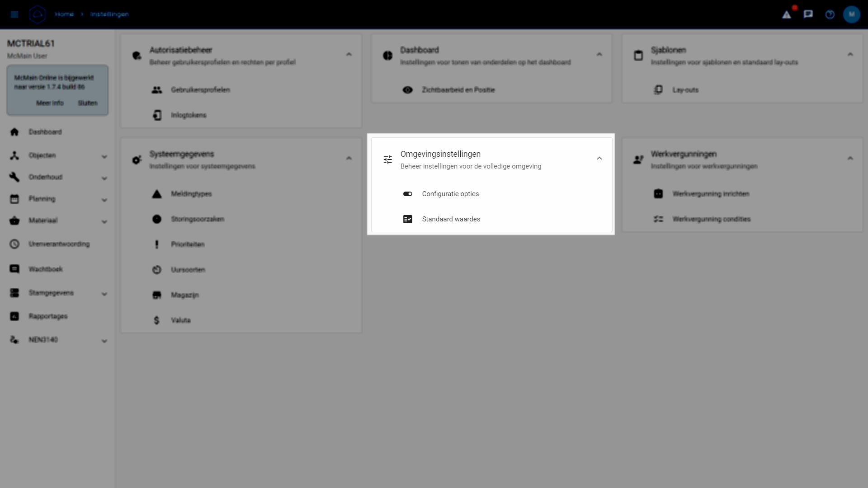Open Zichtbaarheid en Positie eye item
This screenshot has width=868, height=488.
click(x=458, y=90)
